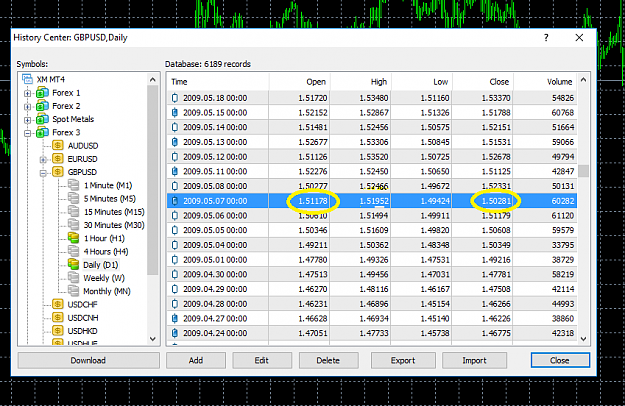Image resolution: width=625 pixels, height=406 pixels.
Task: Select the 2009.05.11 00:00 record row
Action: pos(372,171)
